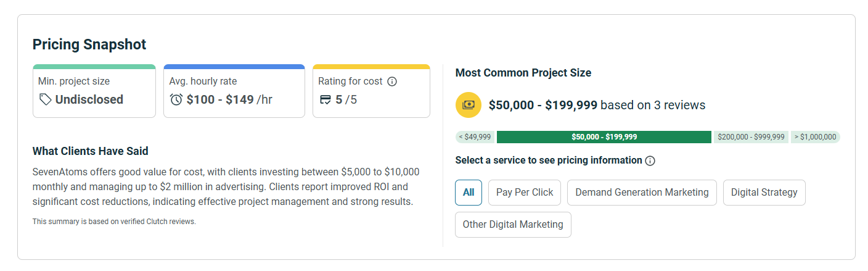
Task: Click the $200,000 - $999,999 bar segment
Action: pos(751,137)
